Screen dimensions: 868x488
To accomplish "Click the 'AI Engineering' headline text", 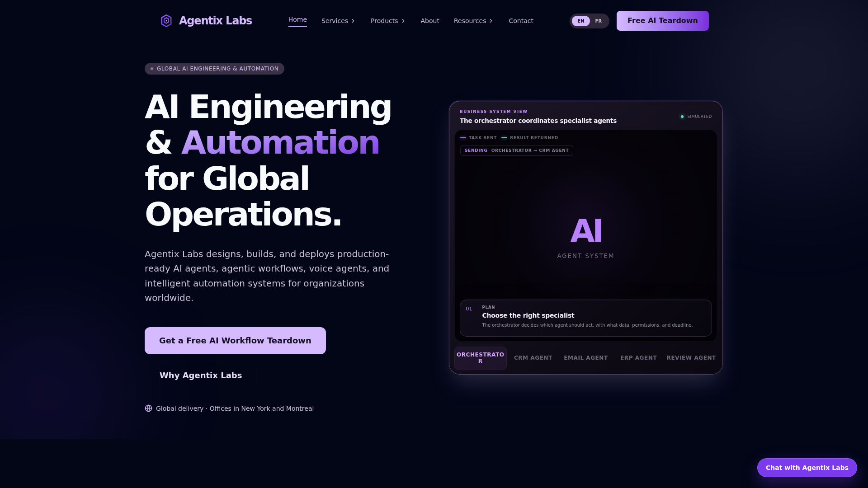I will tap(268, 107).
